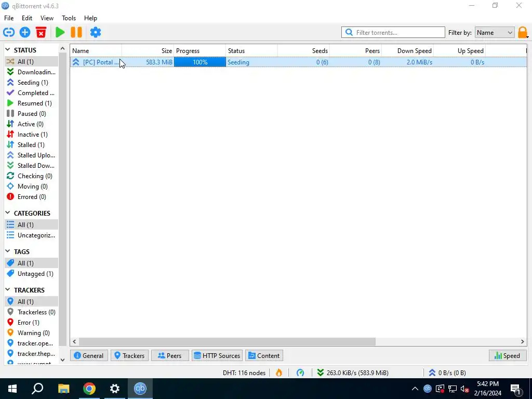Viewport: 532px width, 399px height.
Task: Select the [PC] Portal torrent row
Action: pos(299,62)
